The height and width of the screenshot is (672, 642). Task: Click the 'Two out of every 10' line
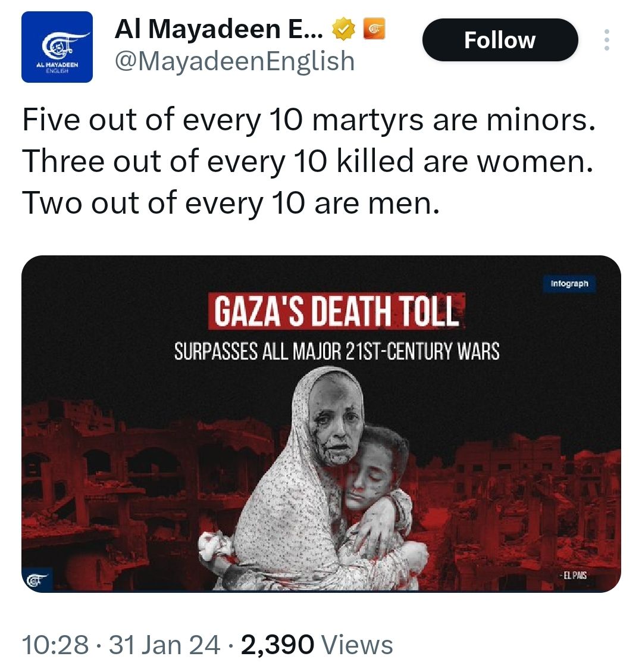point(230,203)
